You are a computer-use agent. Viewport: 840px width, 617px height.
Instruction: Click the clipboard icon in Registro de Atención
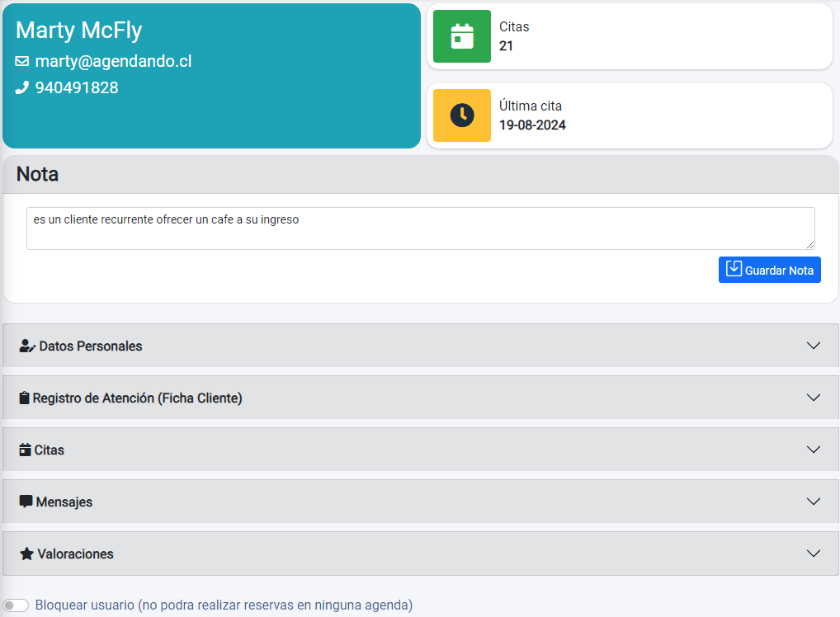[x=25, y=398]
